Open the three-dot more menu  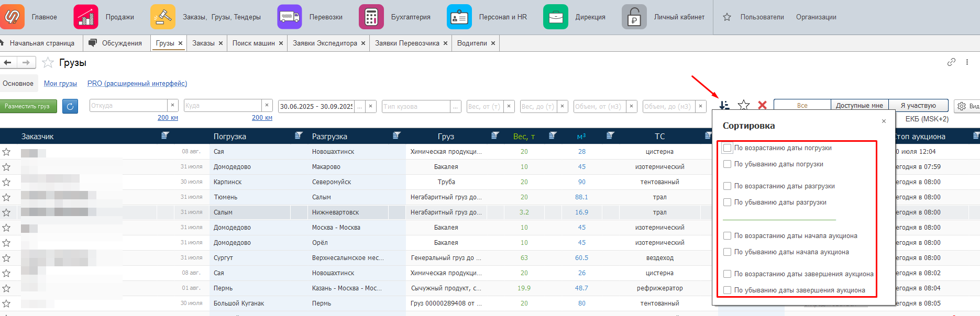[967, 62]
